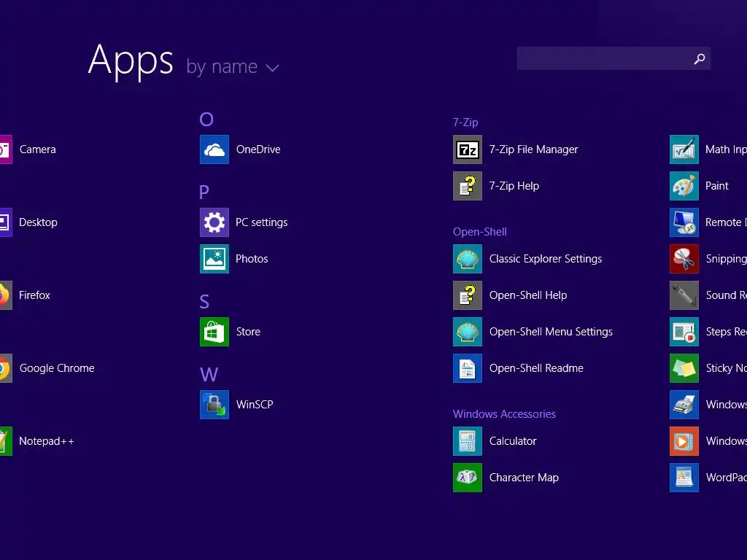Click the 'Open-Shell Menu Settings' label
The width and height of the screenshot is (747, 560).
[x=551, y=332]
